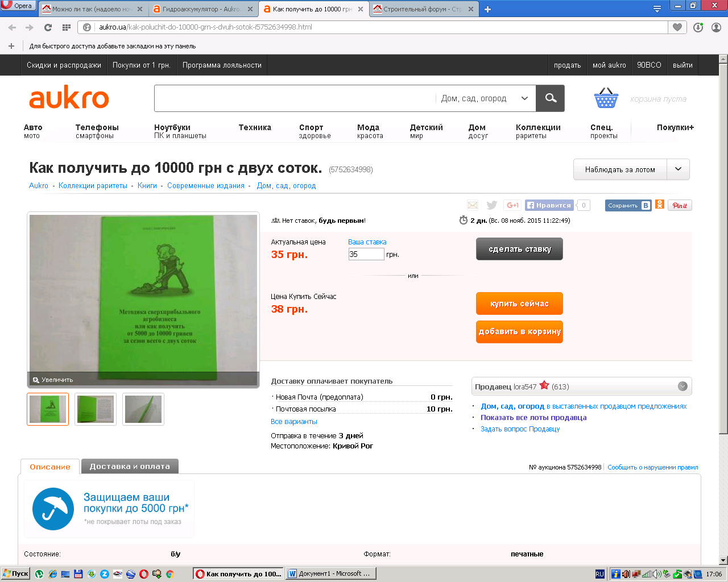Open the Все варианты delivery link
The image size is (728, 582).
(294, 422)
